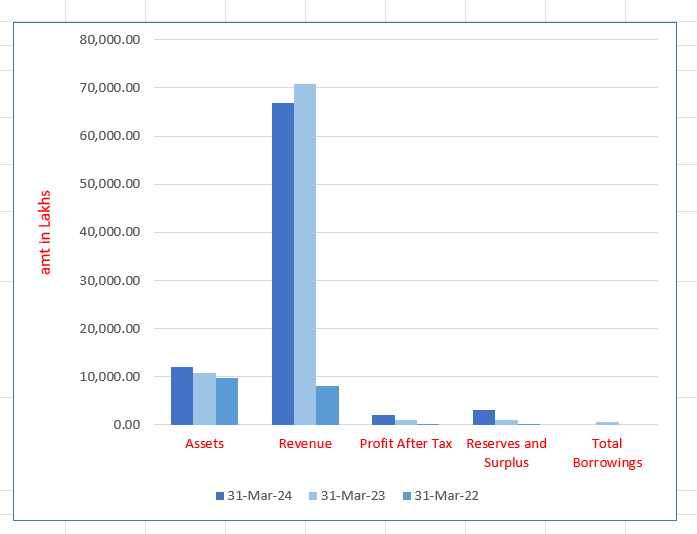
Task: Select the Reserves and Surplus label
Action: click(507, 452)
